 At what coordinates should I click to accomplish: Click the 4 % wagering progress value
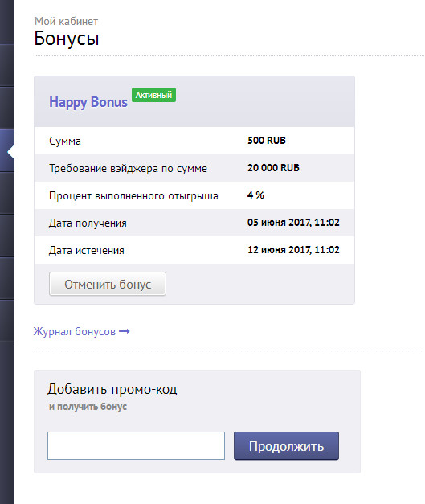(255, 195)
